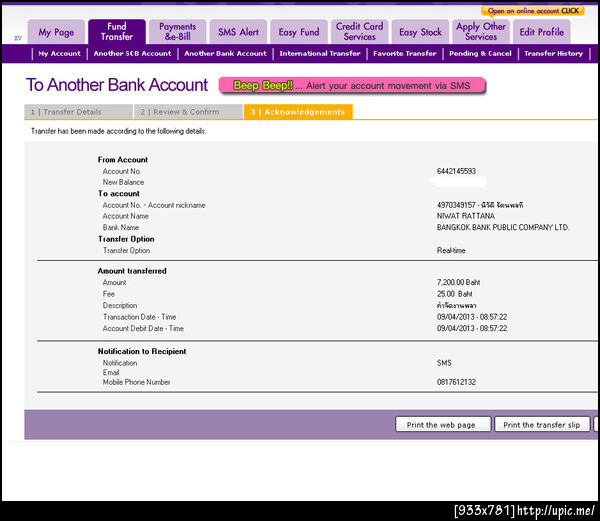Open Credit Card Services tab
The image size is (600, 521).
point(360,32)
